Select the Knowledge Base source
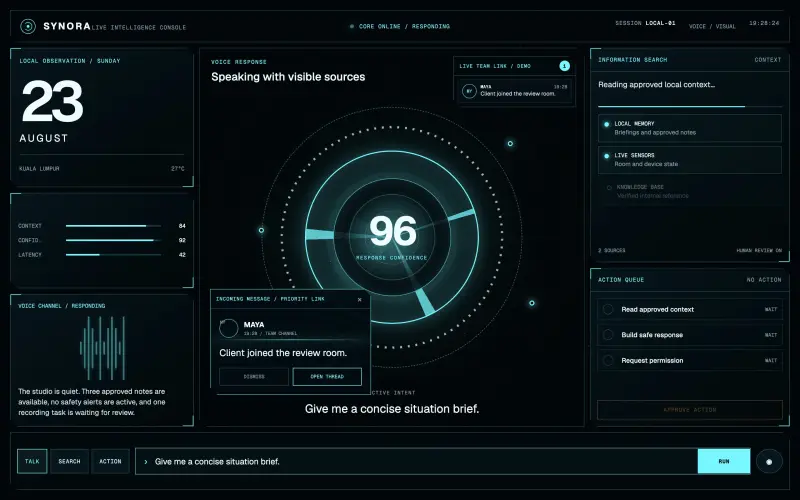This screenshot has height=500, width=800. [x=690, y=191]
